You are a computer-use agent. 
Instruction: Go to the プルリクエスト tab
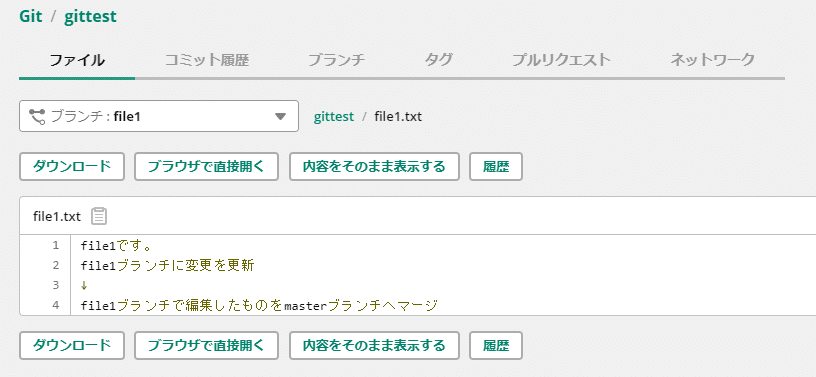[x=561, y=60]
